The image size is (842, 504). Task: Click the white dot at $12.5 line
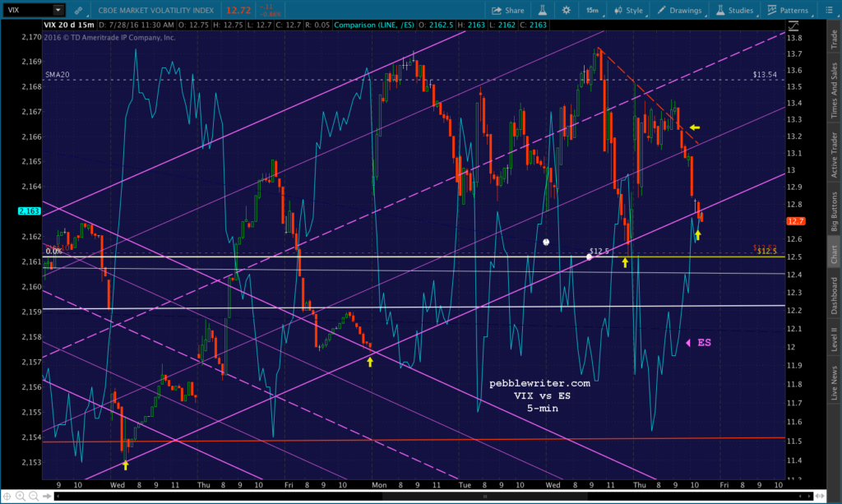point(589,257)
